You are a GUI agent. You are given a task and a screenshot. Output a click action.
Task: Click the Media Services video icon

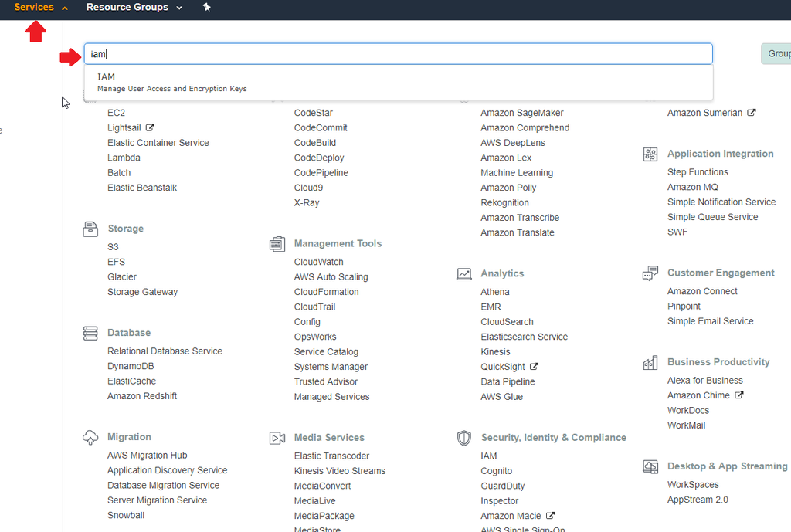(277, 438)
